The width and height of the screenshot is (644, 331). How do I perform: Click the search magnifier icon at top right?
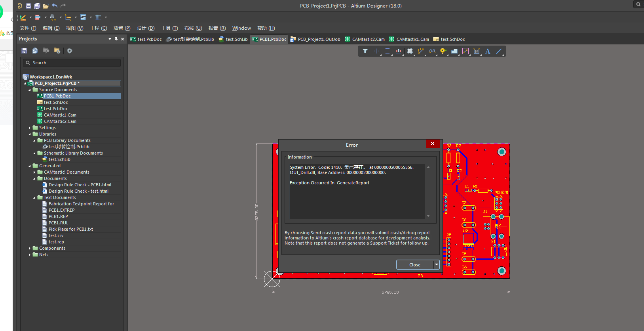[638, 4]
